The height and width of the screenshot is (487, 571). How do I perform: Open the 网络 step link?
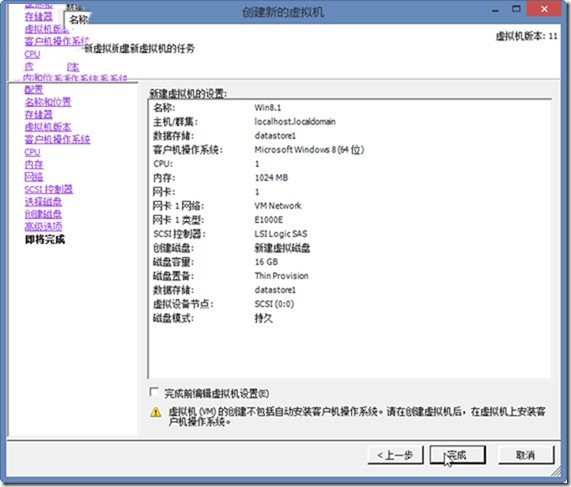coord(34,177)
